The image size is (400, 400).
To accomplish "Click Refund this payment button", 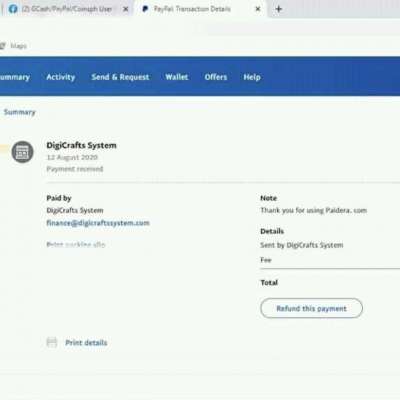I will [311, 308].
